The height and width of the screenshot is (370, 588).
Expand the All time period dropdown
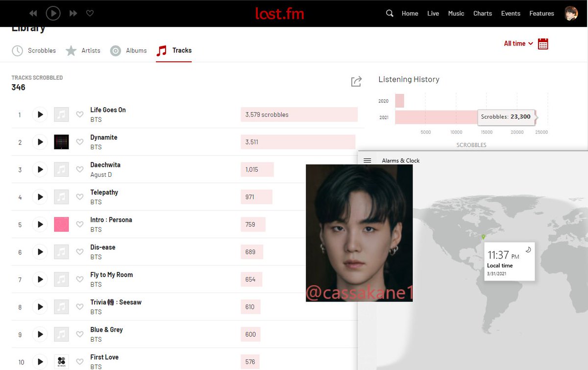click(518, 44)
